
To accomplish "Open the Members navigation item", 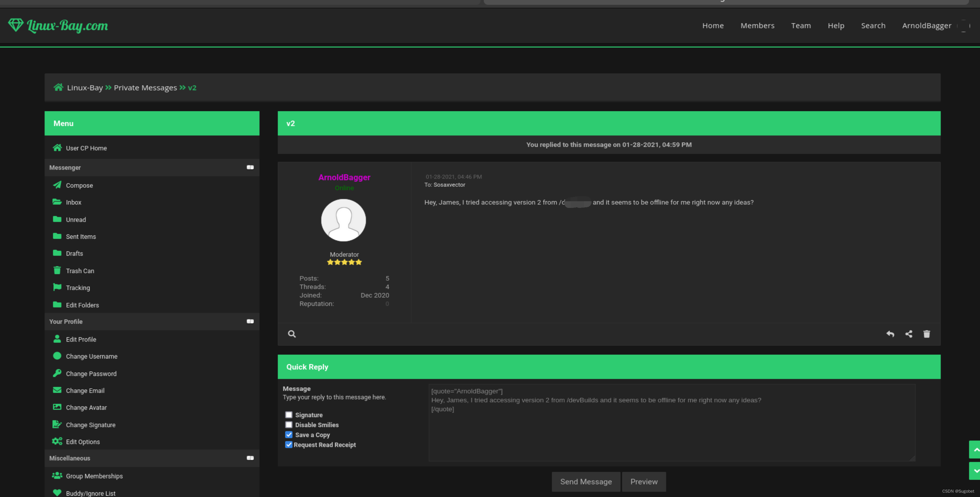I will [x=757, y=25].
